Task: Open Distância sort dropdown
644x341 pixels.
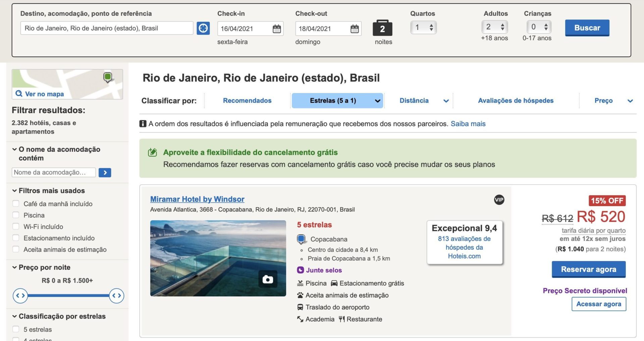Action: pos(424,101)
